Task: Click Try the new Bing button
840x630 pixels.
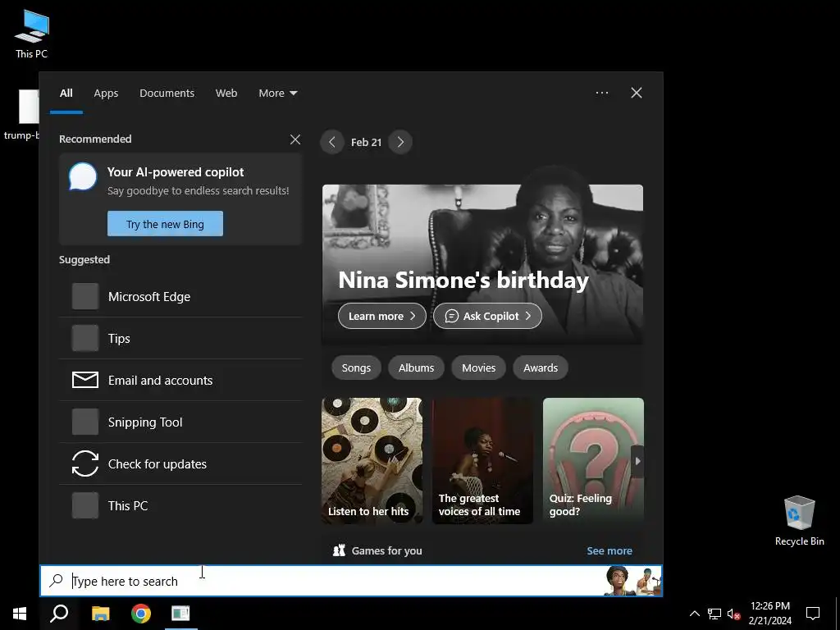Action: point(165,224)
